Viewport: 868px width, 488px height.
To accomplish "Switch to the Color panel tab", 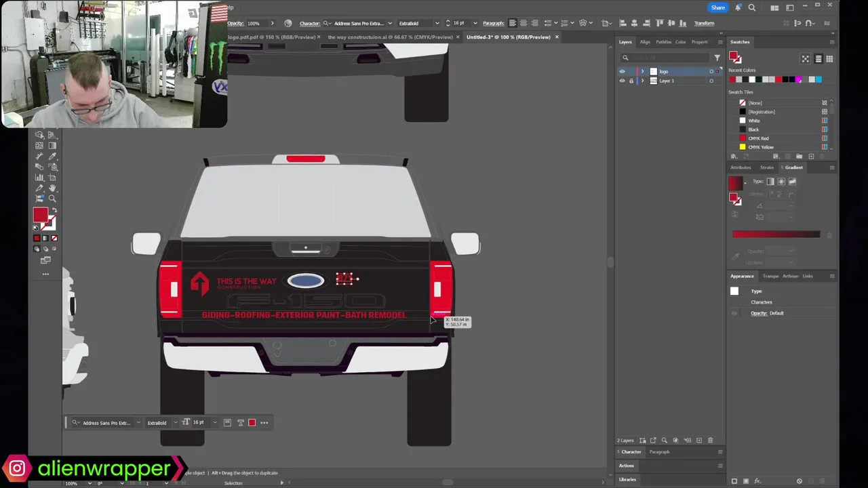I will pos(680,42).
